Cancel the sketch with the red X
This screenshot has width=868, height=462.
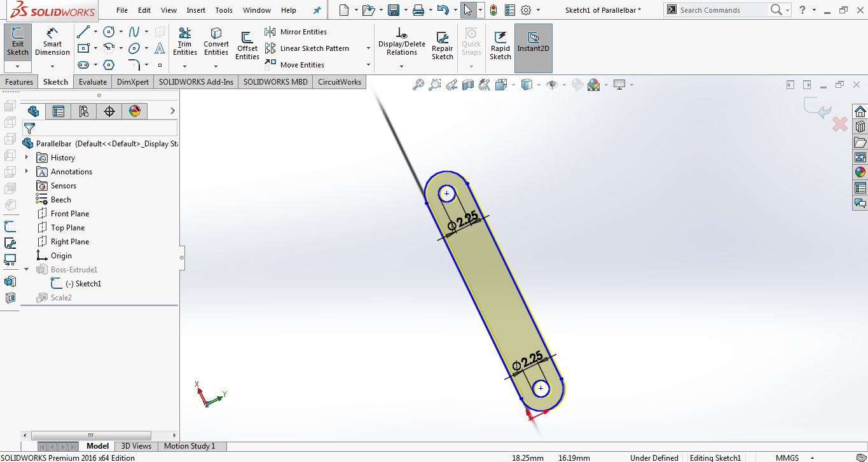840,124
